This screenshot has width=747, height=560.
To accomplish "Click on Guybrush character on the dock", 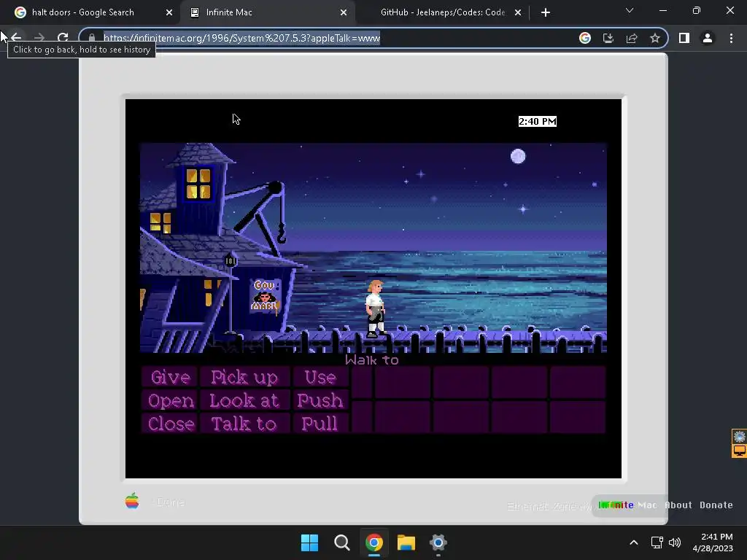I will tap(376, 308).
